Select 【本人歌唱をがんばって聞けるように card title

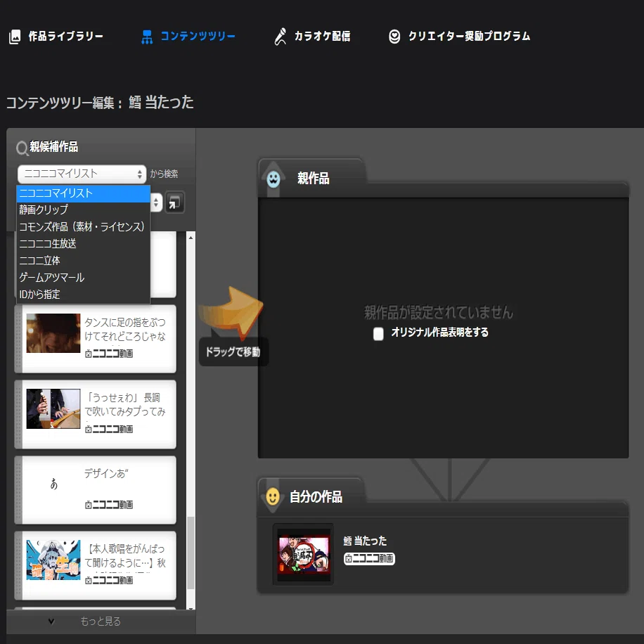(x=125, y=555)
